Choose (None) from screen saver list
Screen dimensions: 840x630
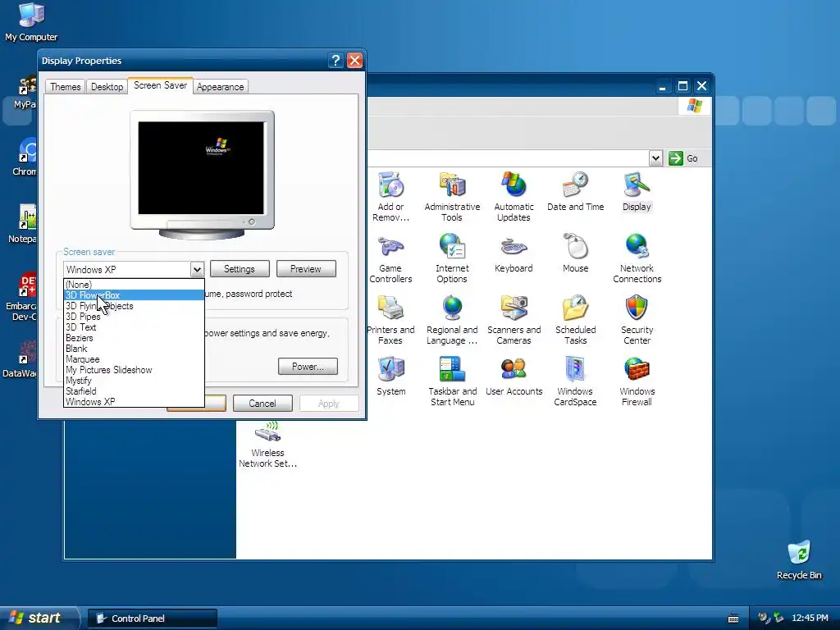[x=134, y=285]
